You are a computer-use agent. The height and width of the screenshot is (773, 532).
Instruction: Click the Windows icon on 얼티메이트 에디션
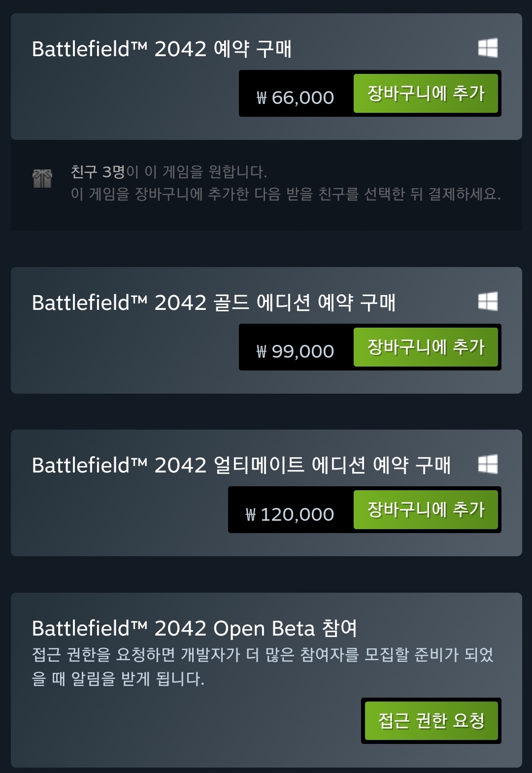[x=488, y=464]
